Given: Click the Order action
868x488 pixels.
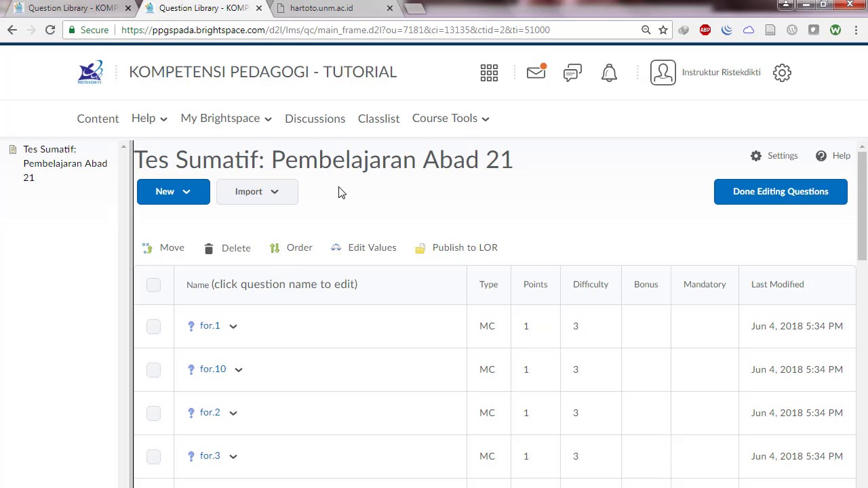Looking at the screenshot, I should (x=291, y=248).
